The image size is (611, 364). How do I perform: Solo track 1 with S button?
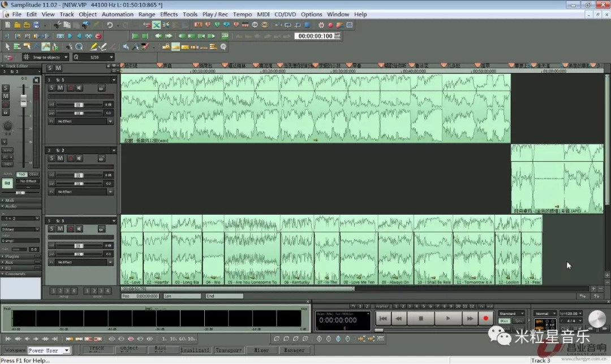pos(51,88)
